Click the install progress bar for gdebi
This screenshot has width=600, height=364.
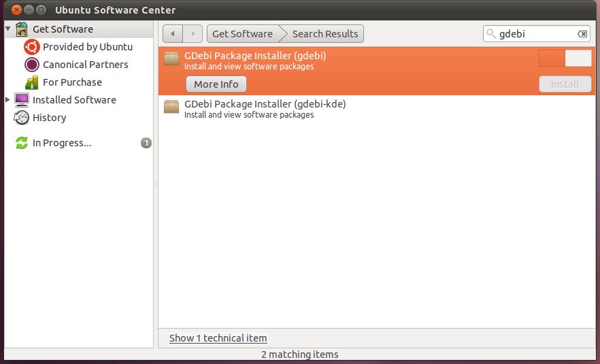(x=565, y=59)
